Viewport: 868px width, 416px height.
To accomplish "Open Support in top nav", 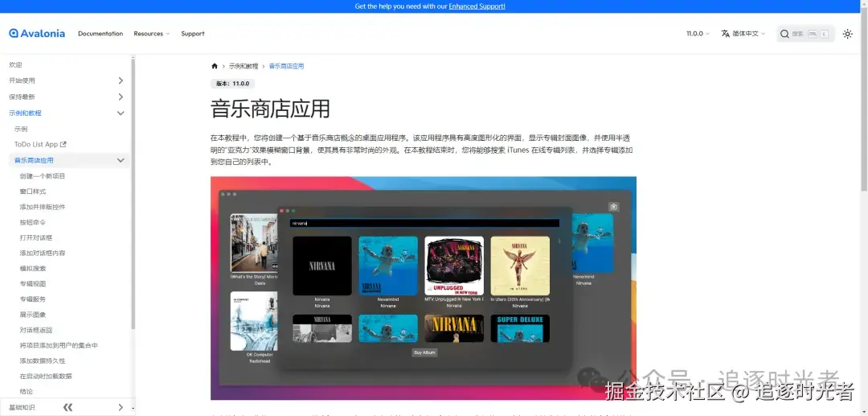I will 193,34.
